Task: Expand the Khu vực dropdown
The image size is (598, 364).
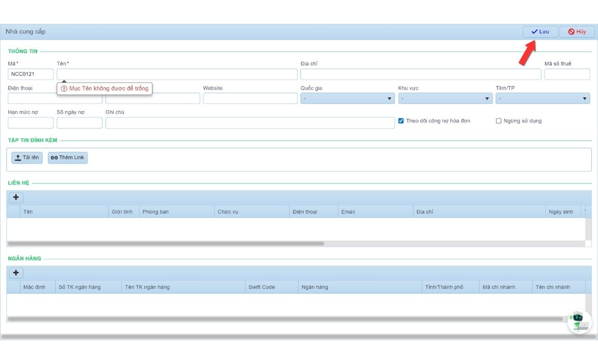Action: (x=445, y=98)
